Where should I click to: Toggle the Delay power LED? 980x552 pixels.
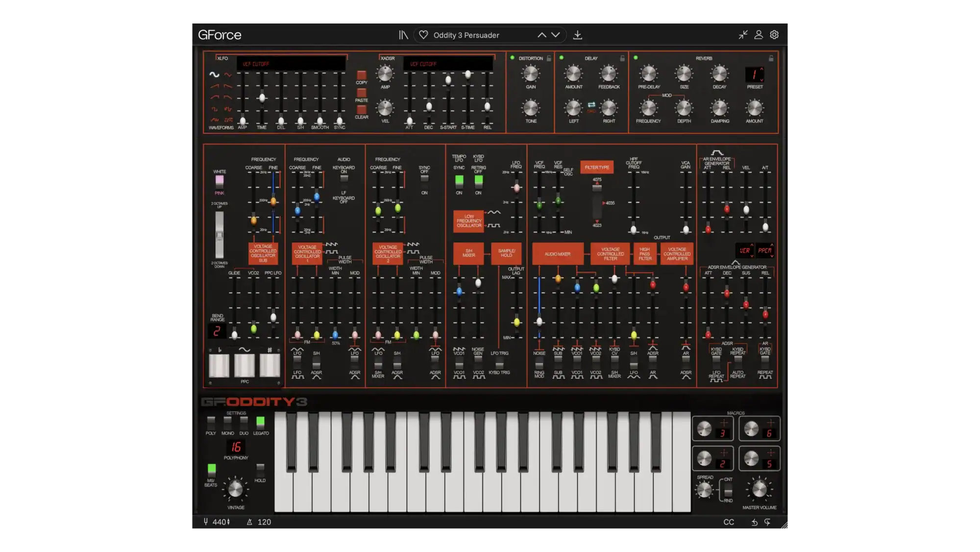coord(562,58)
